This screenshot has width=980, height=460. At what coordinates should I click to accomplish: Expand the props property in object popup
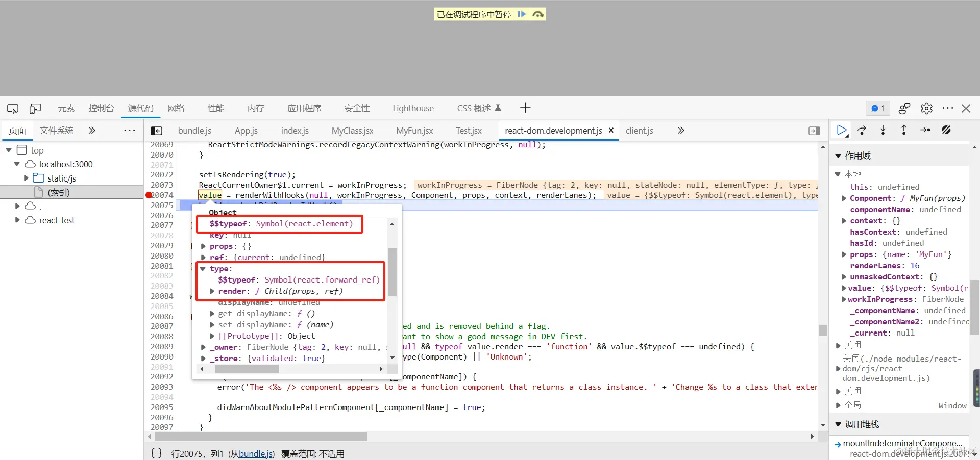(203, 246)
